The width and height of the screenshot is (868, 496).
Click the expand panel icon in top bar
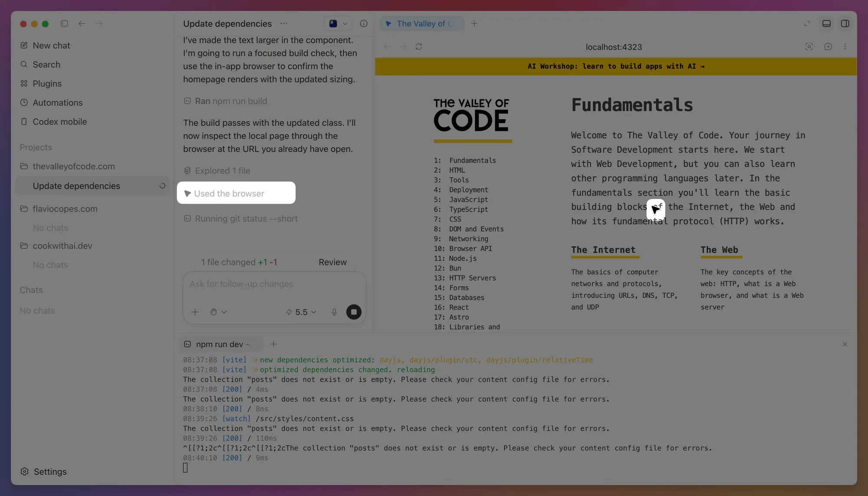point(807,23)
